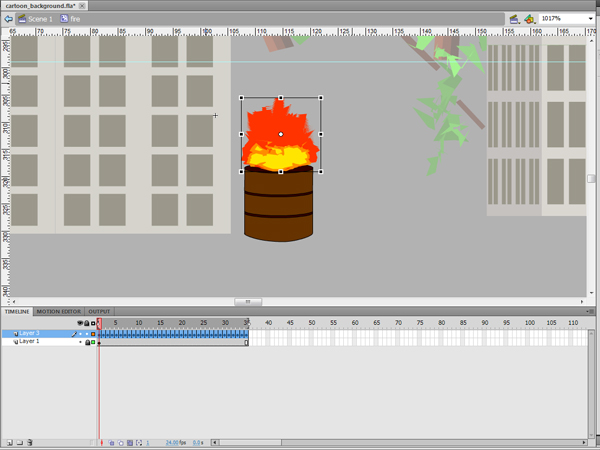The image size is (600, 450).
Task: Click the New Folder icon
Action: (x=20, y=443)
